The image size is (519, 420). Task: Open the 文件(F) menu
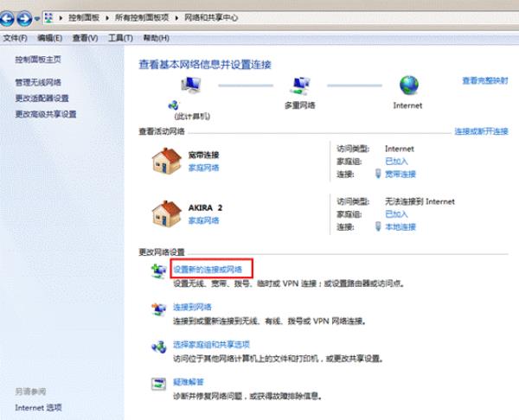pyautogui.click(x=16, y=38)
